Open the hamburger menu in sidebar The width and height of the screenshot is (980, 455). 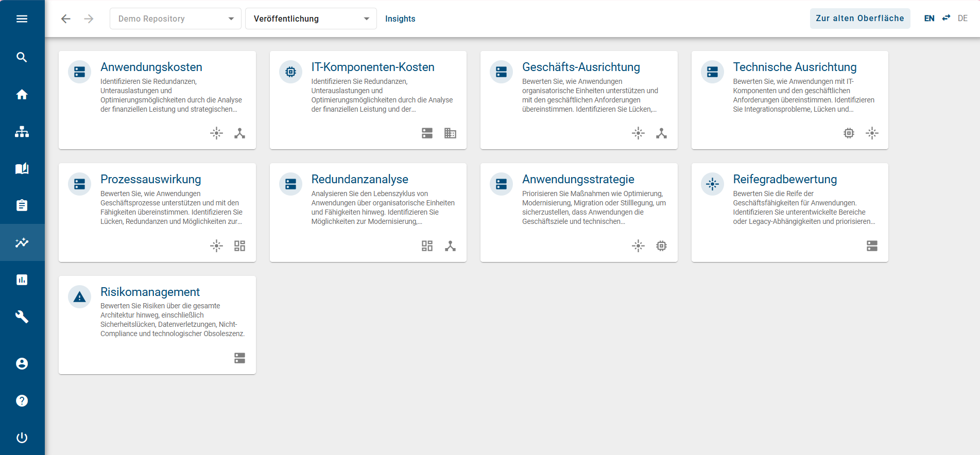pos(22,19)
